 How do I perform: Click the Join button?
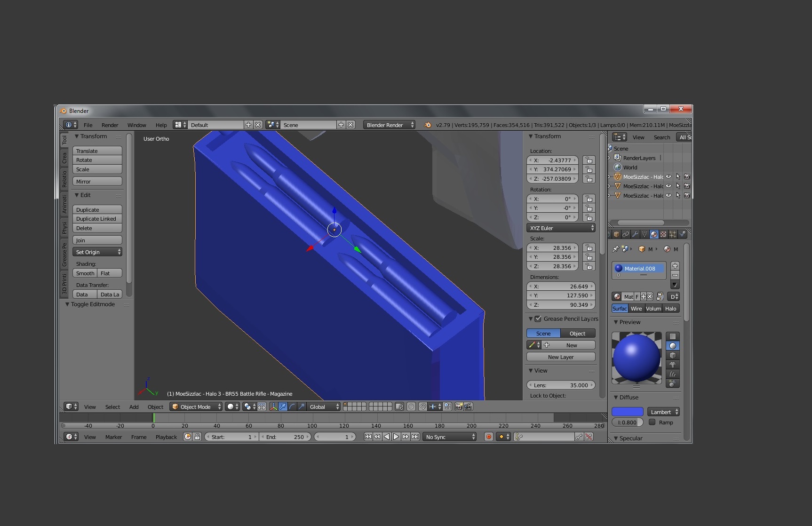[x=97, y=240]
